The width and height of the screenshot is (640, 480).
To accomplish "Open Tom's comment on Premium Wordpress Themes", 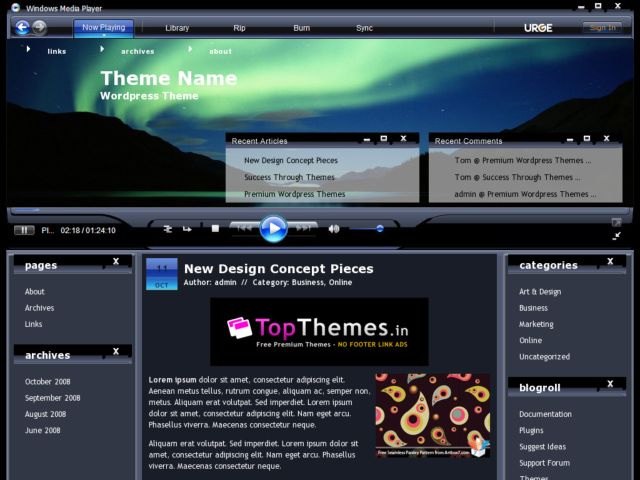I will click(523, 160).
